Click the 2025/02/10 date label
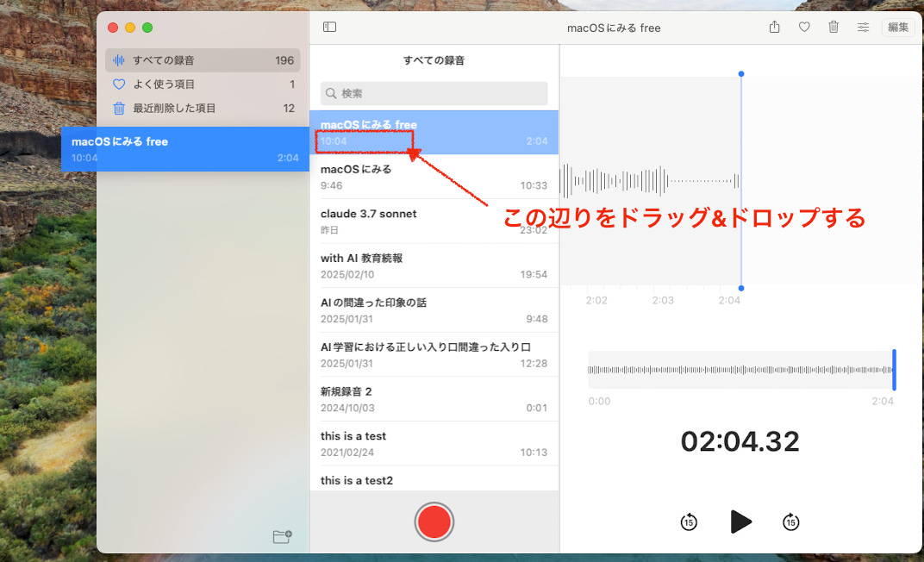Viewport: 924px width, 562px height. click(347, 274)
